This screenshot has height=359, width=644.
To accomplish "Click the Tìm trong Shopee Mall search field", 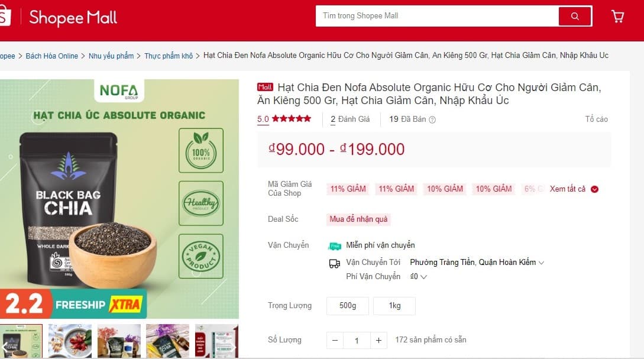I will pos(437,16).
